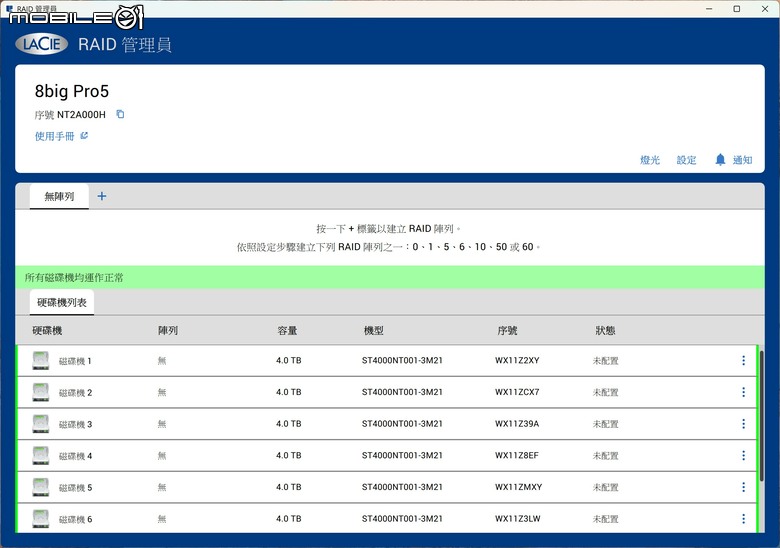This screenshot has width=780, height=548.
Task: Close the RAID 管理員 window
Action: (x=765, y=9)
